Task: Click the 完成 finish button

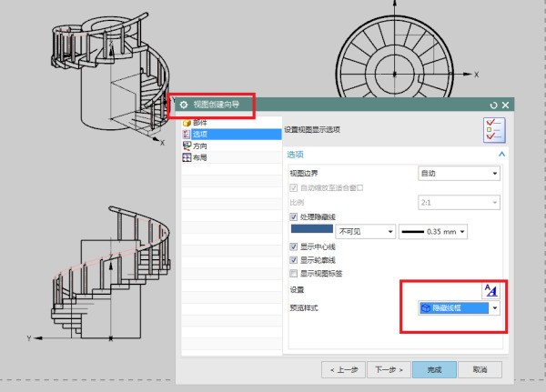Action: tap(434, 370)
